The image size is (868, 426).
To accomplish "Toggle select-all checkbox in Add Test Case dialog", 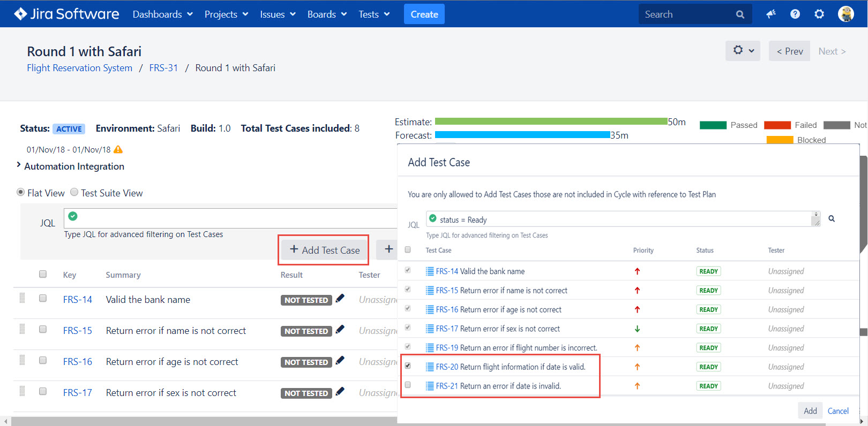I will pos(408,249).
